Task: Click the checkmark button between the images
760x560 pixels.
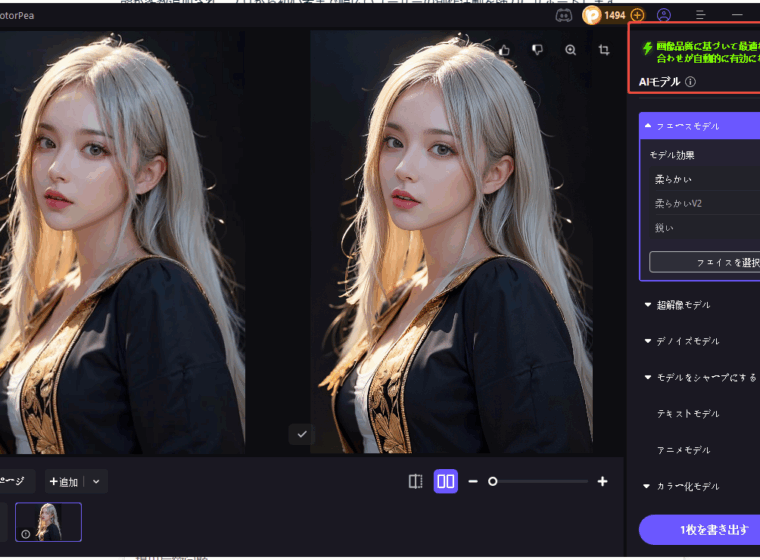Action: tap(302, 434)
